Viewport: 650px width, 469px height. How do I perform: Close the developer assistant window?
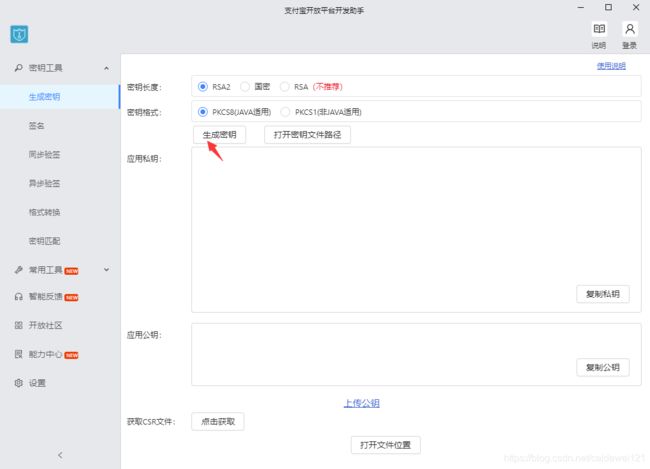(636, 7)
